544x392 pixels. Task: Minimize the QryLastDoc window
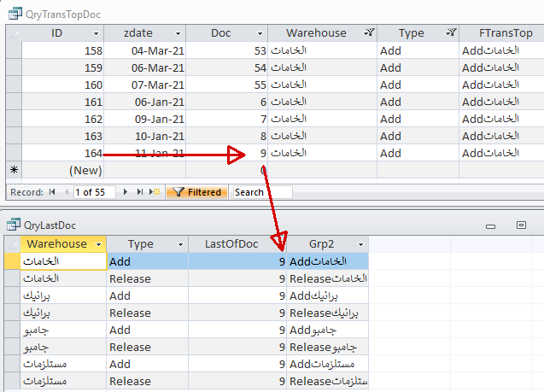490,226
